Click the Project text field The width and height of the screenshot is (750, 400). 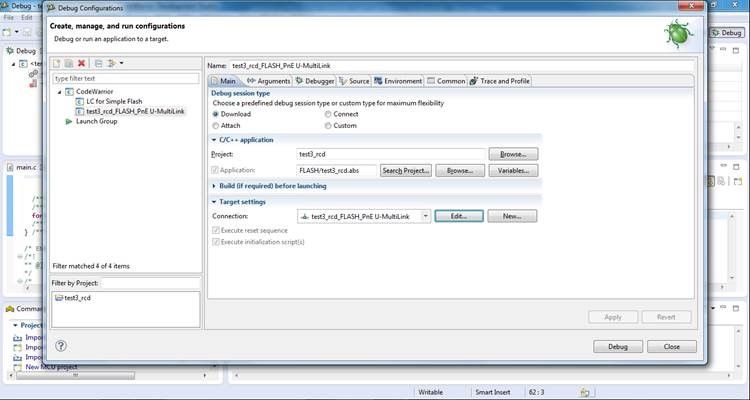[391, 155]
